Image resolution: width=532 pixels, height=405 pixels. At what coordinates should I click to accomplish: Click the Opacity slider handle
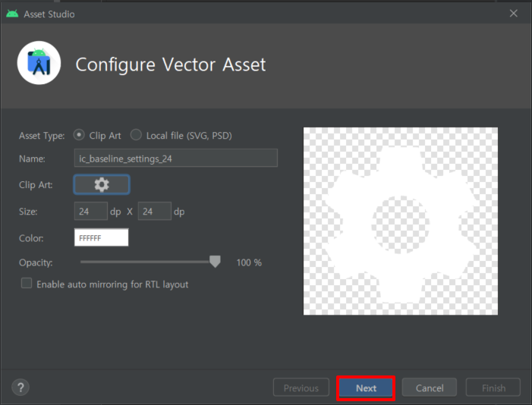click(215, 262)
